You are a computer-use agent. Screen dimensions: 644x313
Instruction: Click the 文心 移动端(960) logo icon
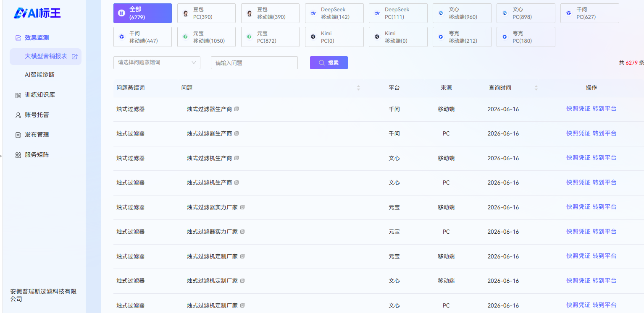click(x=441, y=13)
